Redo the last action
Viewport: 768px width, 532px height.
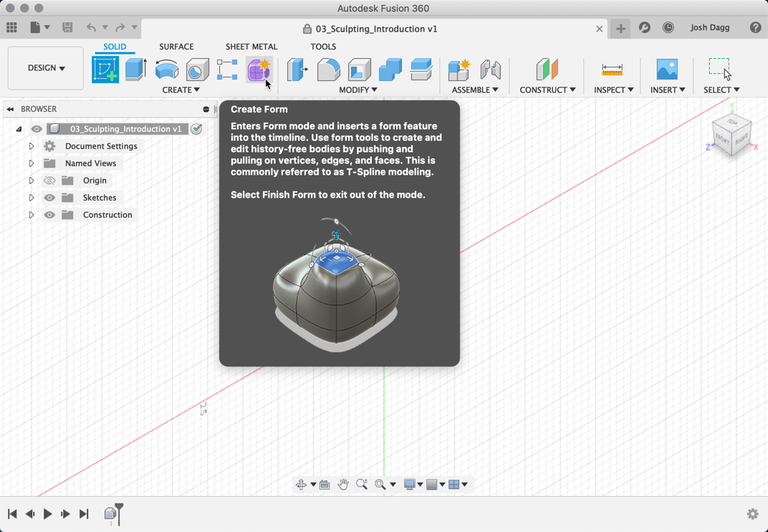click(x=120, y=27)
